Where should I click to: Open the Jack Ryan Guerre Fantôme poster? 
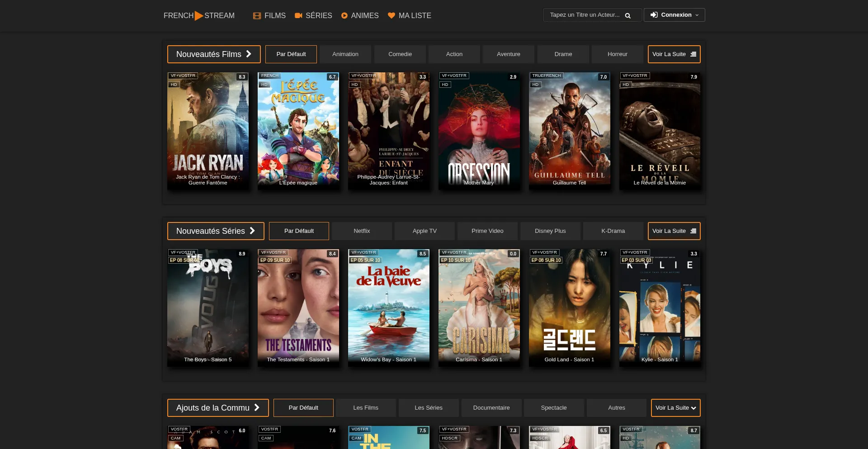tap(208, 131)
